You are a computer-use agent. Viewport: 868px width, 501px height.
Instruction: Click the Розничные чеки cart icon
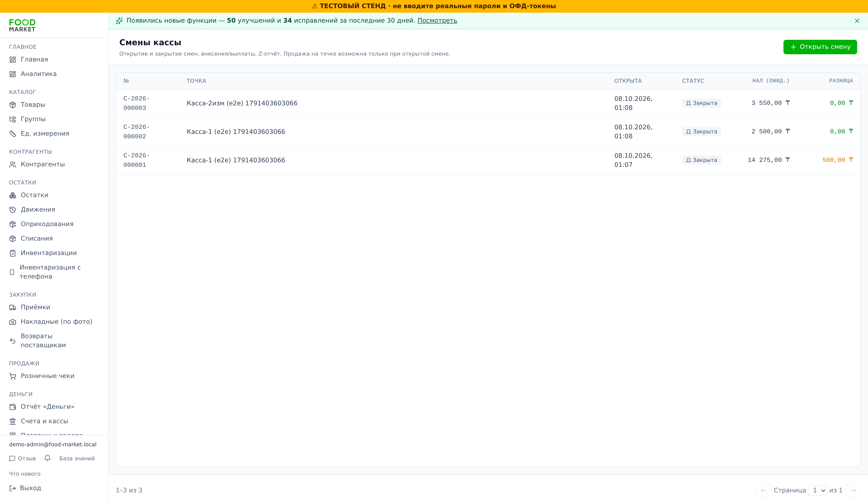point(13,376)
